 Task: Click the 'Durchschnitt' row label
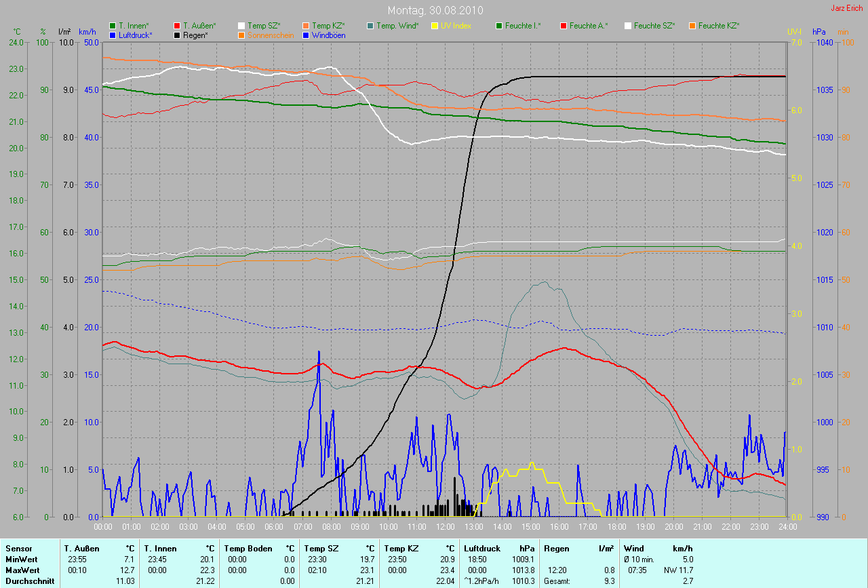coord(30,581)
